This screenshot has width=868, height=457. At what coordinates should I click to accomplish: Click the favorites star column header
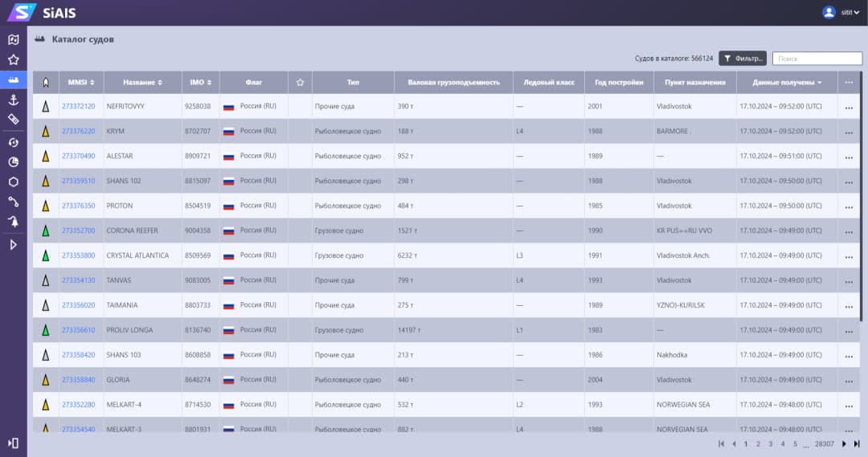click(300, 82)
